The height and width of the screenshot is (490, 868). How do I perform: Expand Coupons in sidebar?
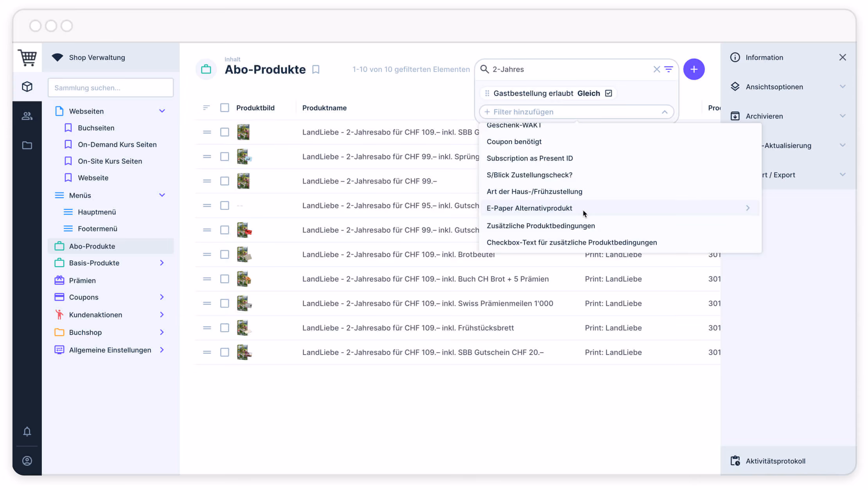click(x=162, y=297)
